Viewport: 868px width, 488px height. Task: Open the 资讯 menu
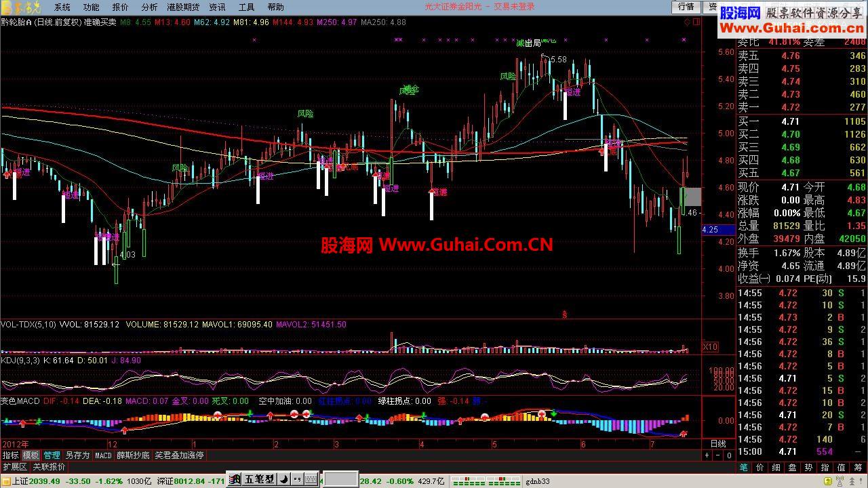(x=217, y=7)
